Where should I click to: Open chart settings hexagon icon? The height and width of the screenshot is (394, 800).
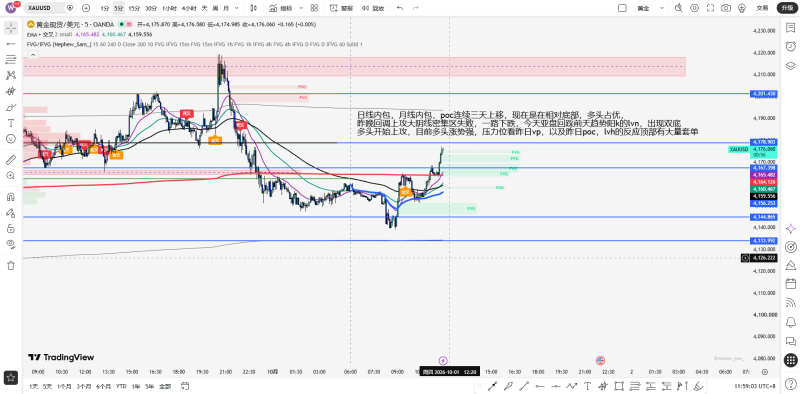[694, 8]
